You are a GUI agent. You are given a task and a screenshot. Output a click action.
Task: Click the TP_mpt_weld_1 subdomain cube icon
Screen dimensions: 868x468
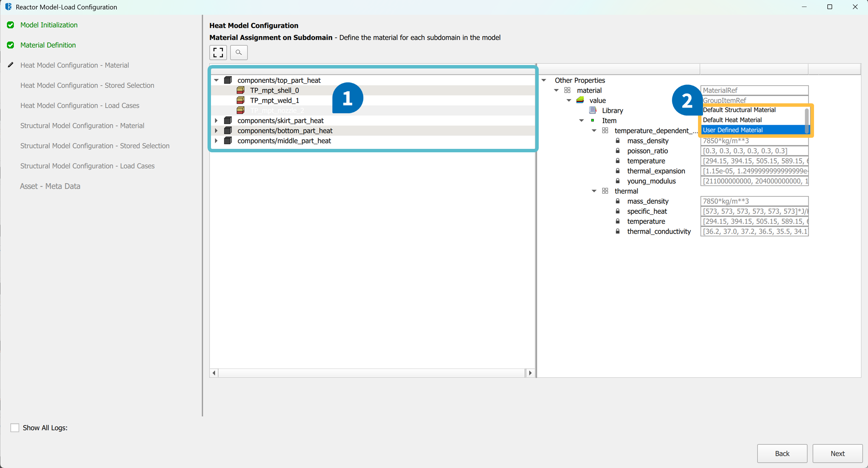click(240, 100)
